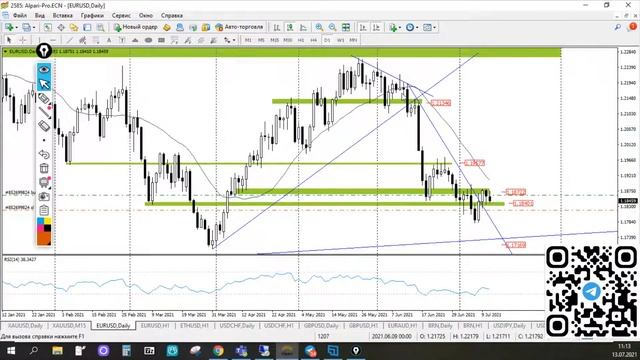Tile chart windows icon
Image resolution: width=640 pixels, height=360 pixels.
(346, 27)
